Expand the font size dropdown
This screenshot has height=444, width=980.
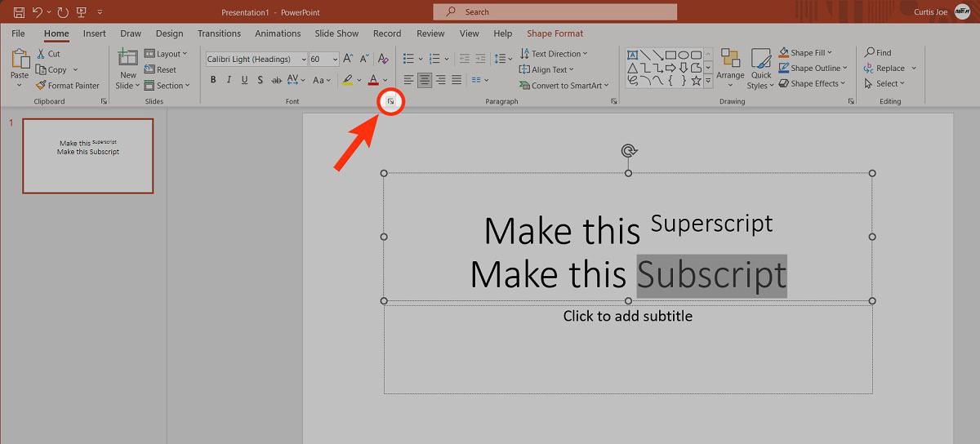pyautogui.click(x=335, y=60)
